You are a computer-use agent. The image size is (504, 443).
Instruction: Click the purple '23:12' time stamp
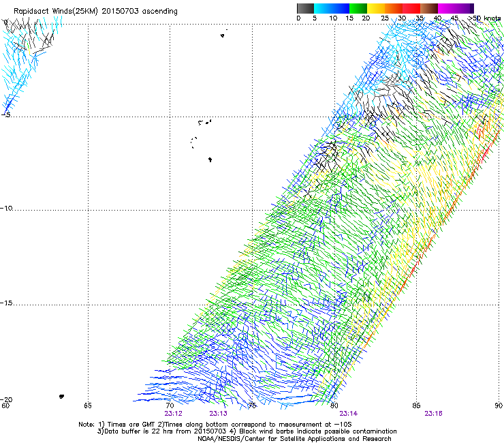tap(173, 414)
